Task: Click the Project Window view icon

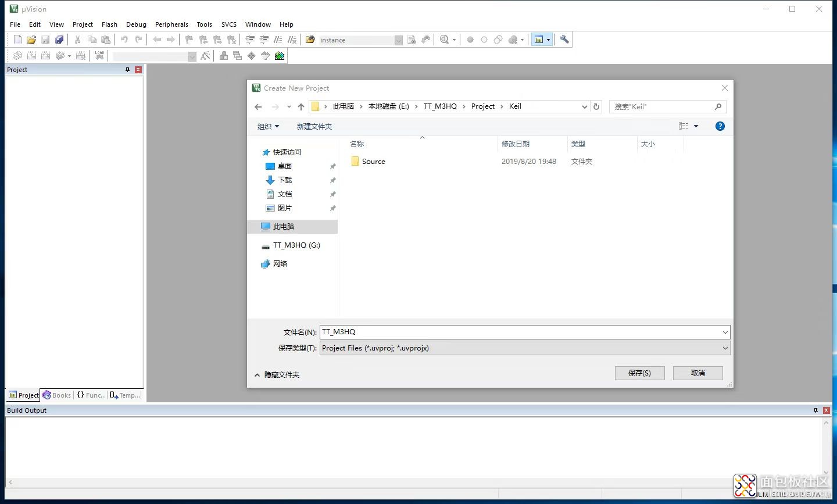Action: tap(539, 40)
